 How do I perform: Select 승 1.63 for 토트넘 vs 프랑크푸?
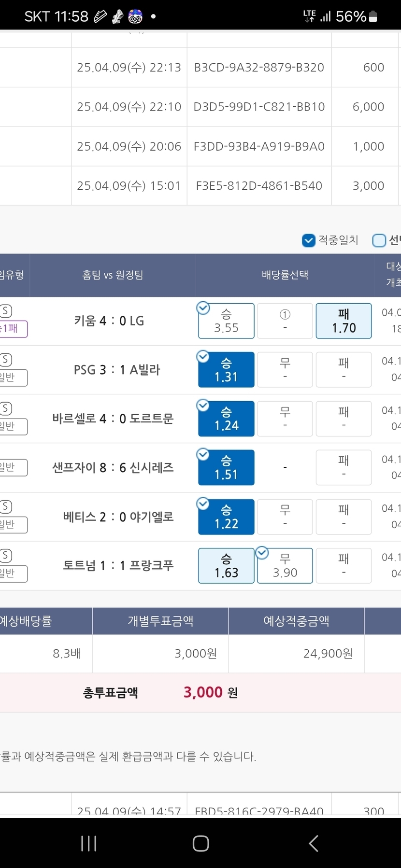point(226,566)
